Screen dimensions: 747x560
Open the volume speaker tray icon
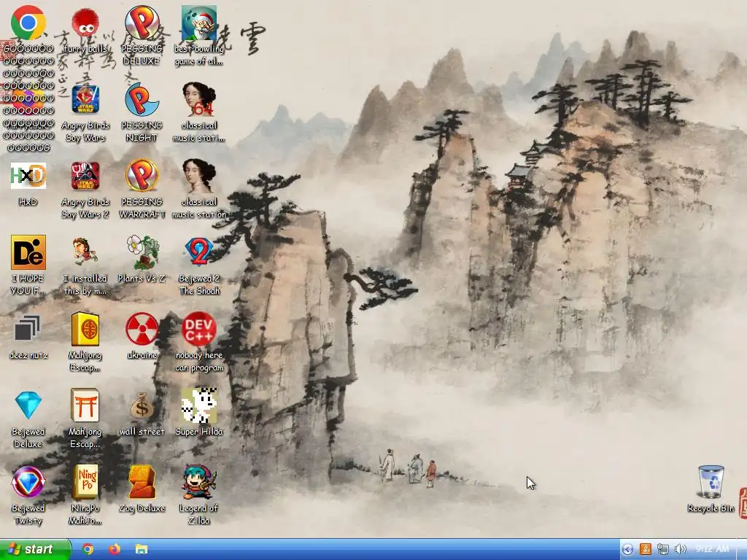coord(681,550)
